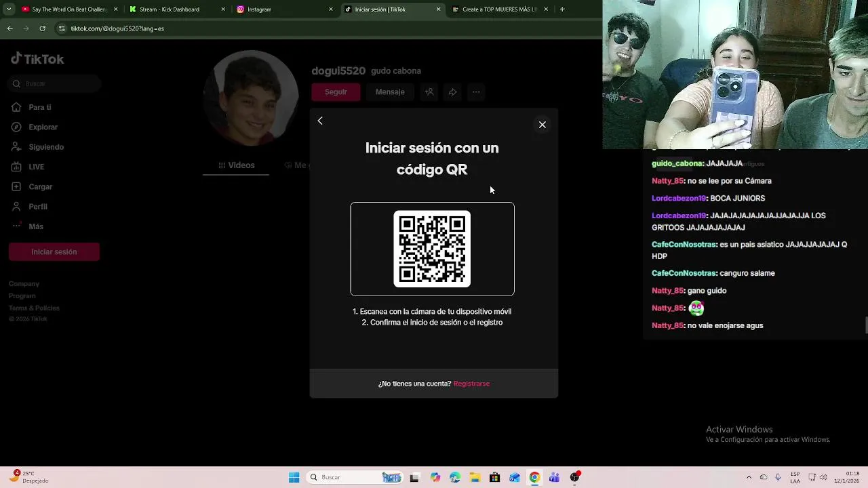Click the Iniciar sesión sidebar button
The height and width of the screenshot is (488, 868).
54,251
